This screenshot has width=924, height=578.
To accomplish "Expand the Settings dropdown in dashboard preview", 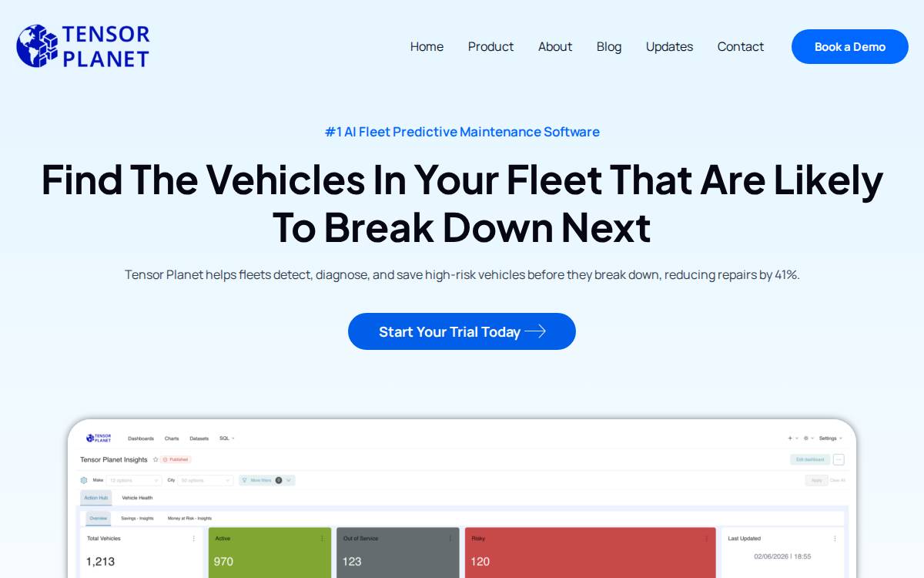I will point(831,439).
